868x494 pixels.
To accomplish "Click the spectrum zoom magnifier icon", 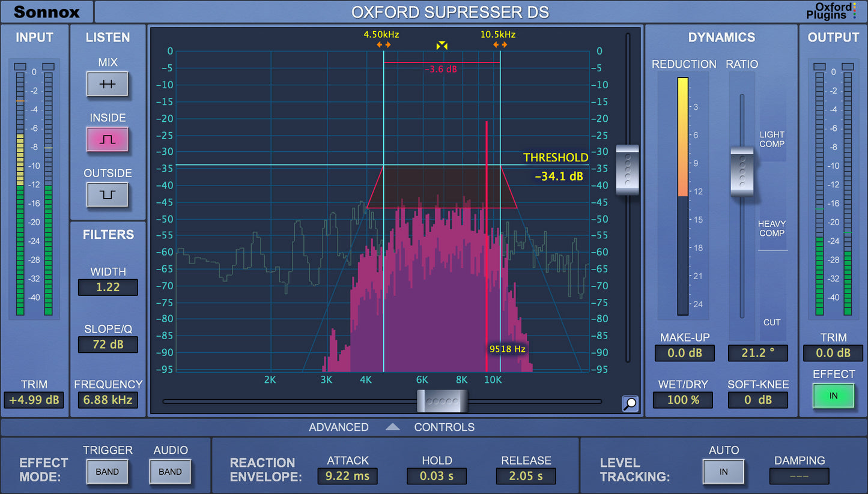I will (x=629, y=404).
